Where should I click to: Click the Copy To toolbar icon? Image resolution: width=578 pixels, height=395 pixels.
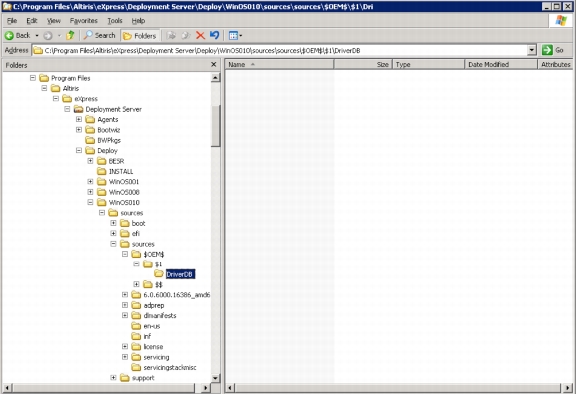pos(186,36)
